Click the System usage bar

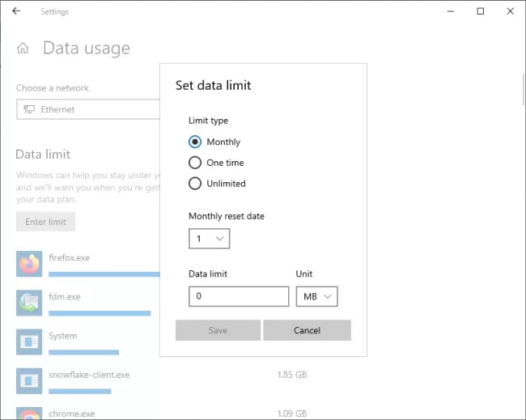tap(84, 352)
